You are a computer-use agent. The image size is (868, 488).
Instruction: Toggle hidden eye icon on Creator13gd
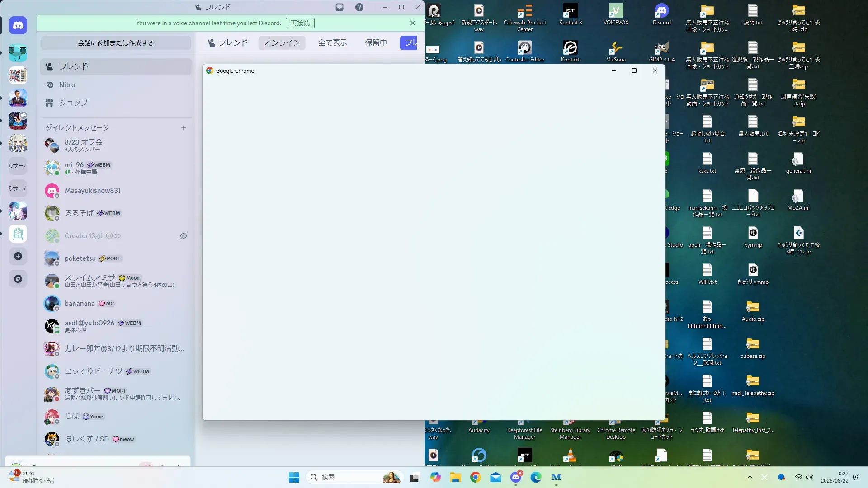click(x=184, y=236)
